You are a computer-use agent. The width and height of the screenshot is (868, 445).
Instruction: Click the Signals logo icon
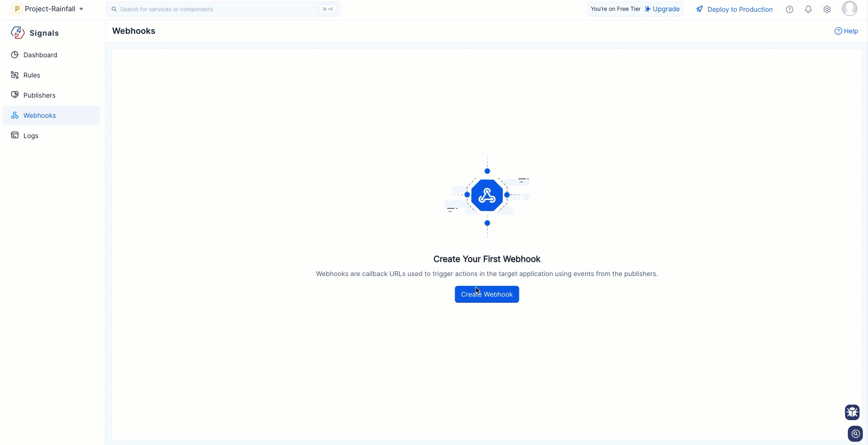pos(18,33)
